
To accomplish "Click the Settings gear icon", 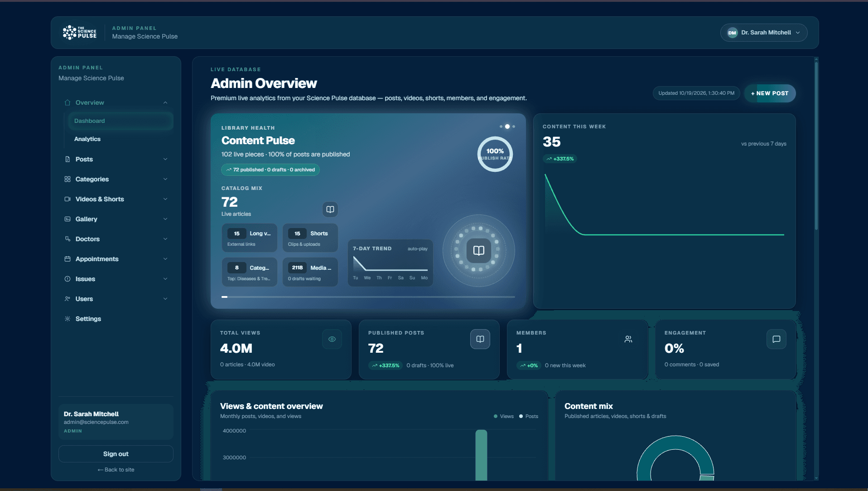I will [68, 319].
